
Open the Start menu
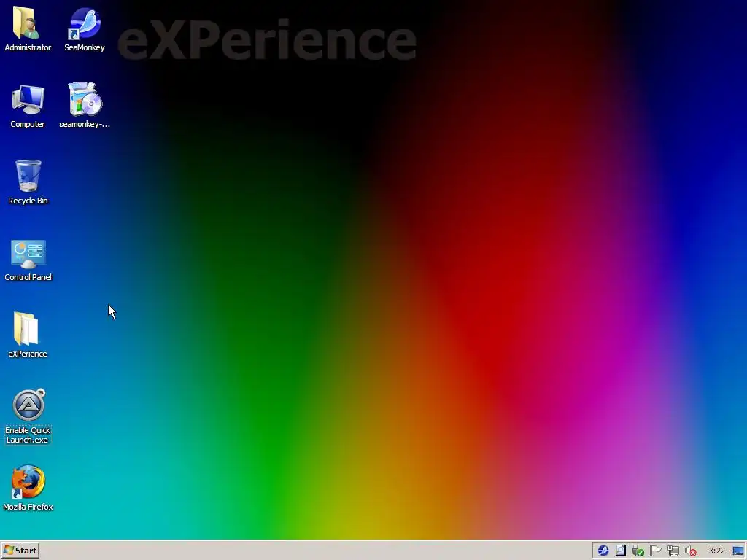20,551
